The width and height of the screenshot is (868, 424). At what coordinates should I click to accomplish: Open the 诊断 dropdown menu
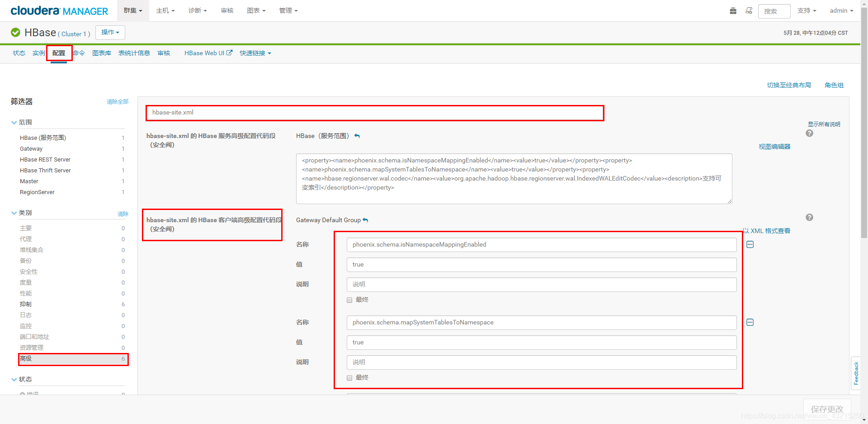(x=198, y=10)
